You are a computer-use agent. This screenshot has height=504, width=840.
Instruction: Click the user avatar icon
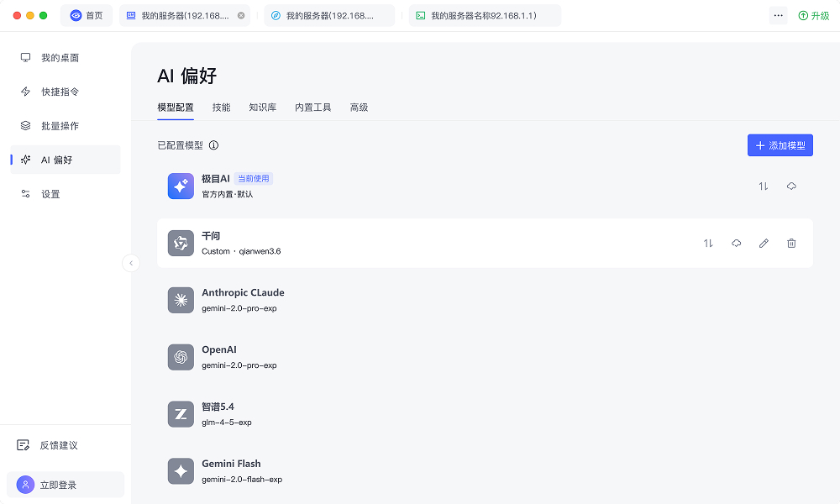25,485
